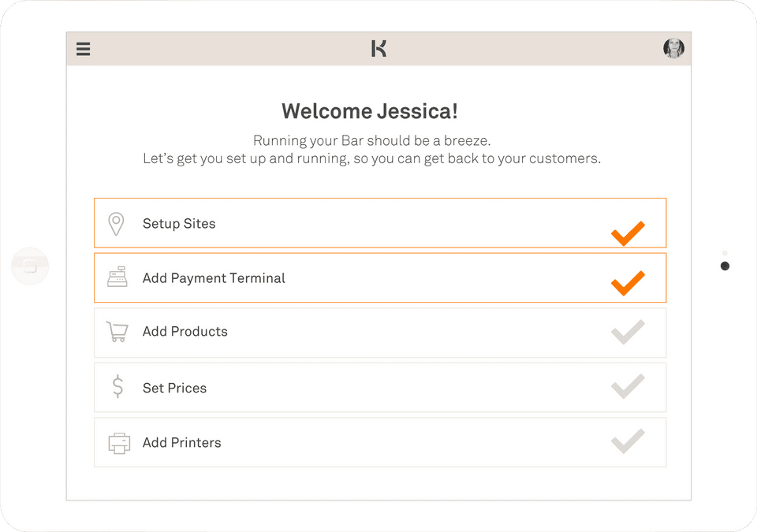
Task: Open the Add Payment Terminal step
Action: [214, 278]
